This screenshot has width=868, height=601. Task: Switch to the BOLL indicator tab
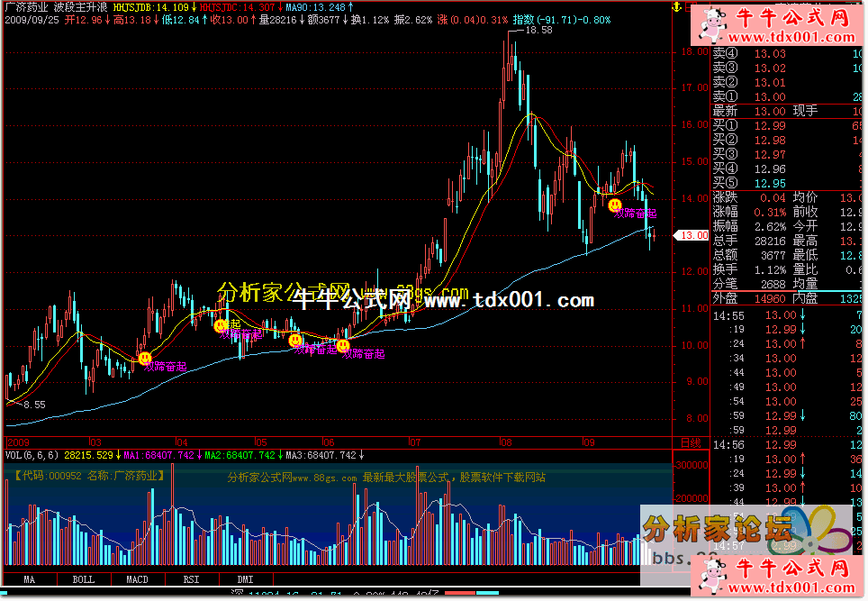click(84, 579)
